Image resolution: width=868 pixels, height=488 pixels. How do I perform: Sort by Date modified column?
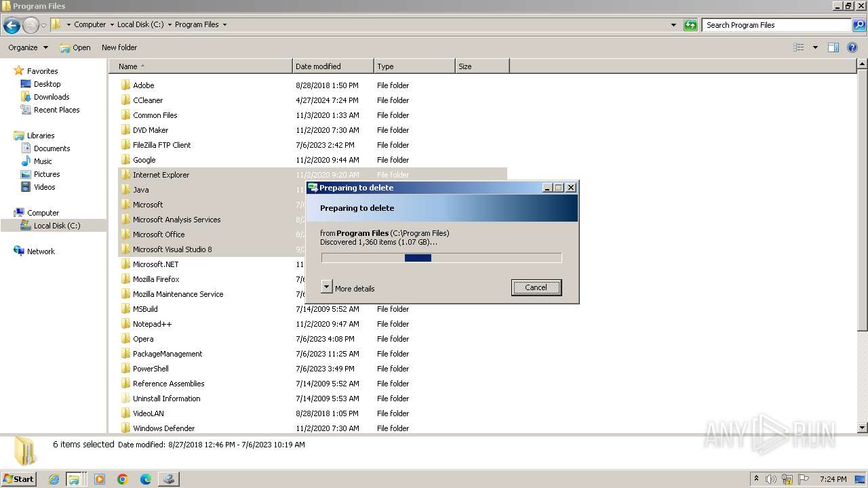pyautogui.click(x=333, y=66)
